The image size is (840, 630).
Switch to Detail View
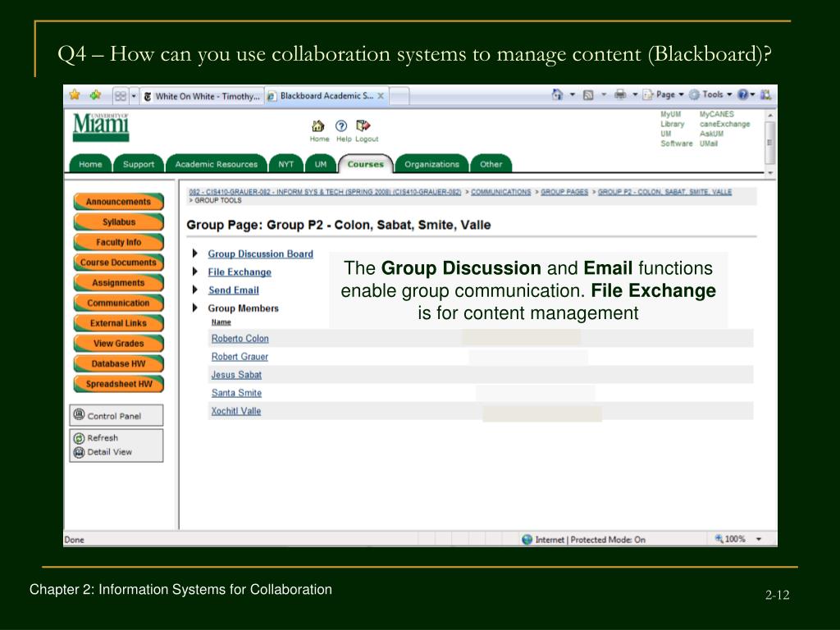tap(103, 452)
